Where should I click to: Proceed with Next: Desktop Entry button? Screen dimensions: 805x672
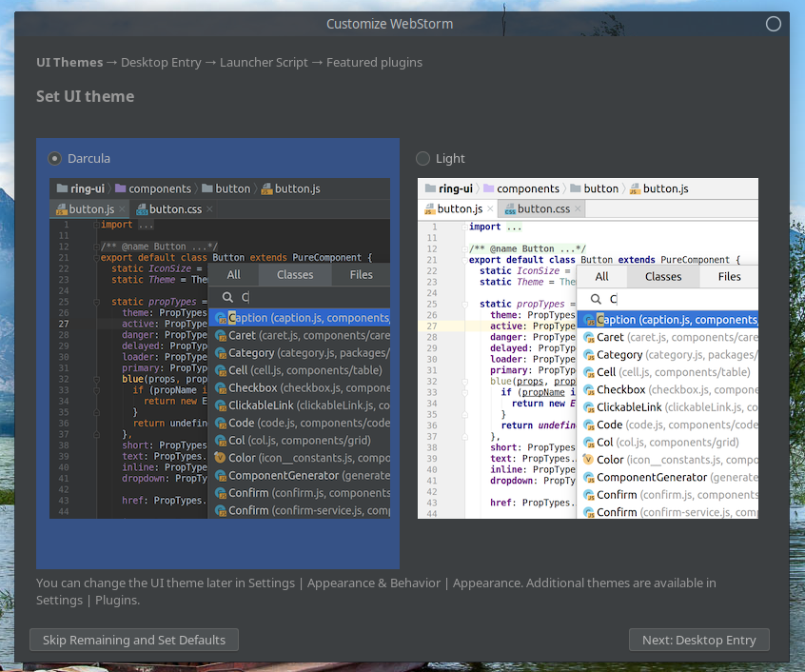pos(698,640)
